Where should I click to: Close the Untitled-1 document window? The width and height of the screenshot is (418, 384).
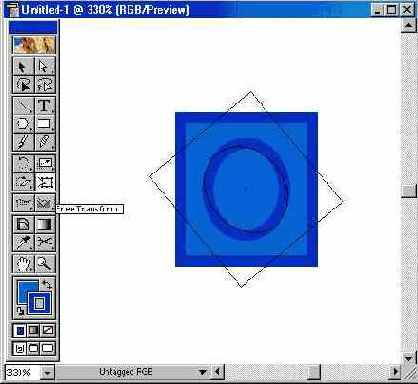coord(407,10)
